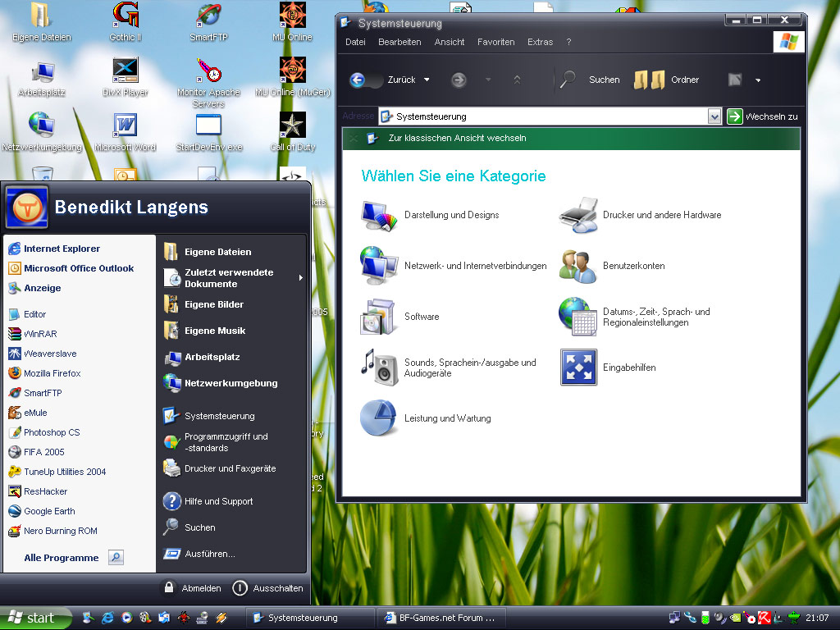
Task: Switch to BF-Games.net Forum taskbar button
Action: coord(441,618)
